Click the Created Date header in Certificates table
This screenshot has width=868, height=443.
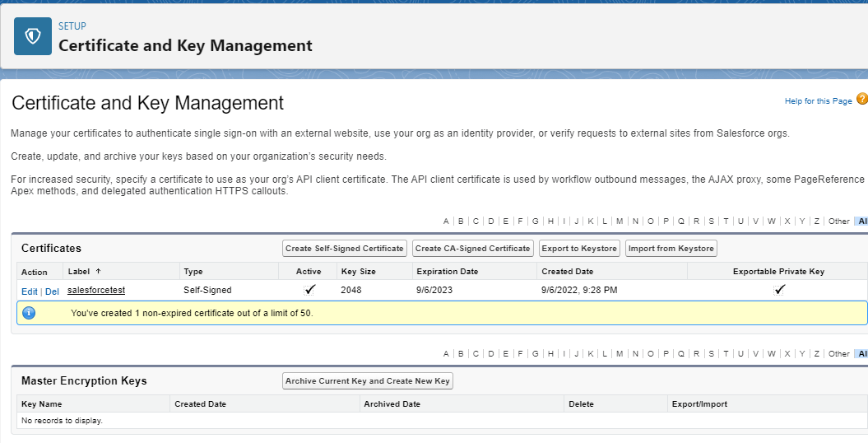(567, 271)
